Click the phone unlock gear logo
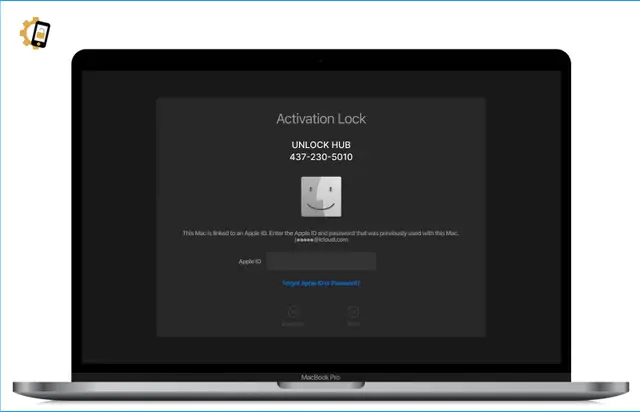Image resolution: width=640 pixels, height=412 pixels. tap(35, 33)
